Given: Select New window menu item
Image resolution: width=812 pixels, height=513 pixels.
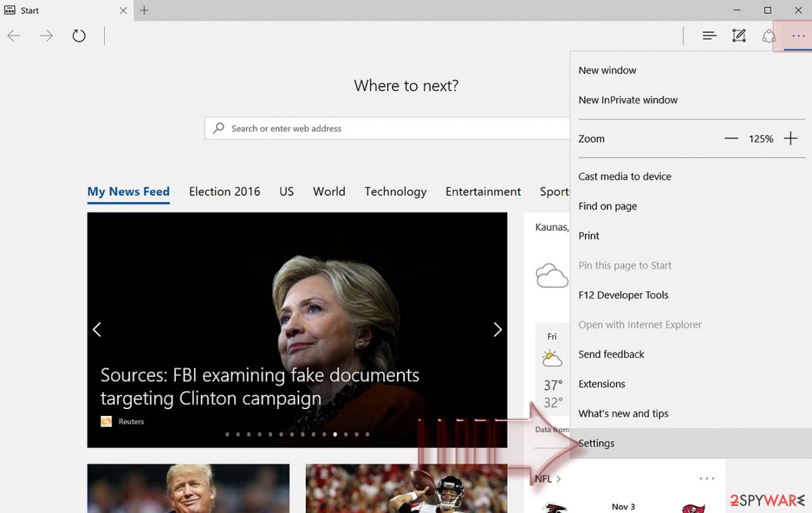Looking at the screenshot, I should coord(607,70).
